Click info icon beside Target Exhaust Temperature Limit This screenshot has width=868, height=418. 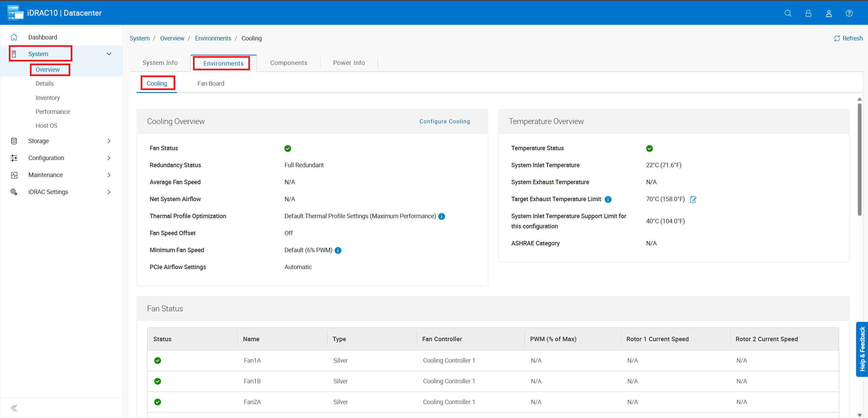coord(608,199)
